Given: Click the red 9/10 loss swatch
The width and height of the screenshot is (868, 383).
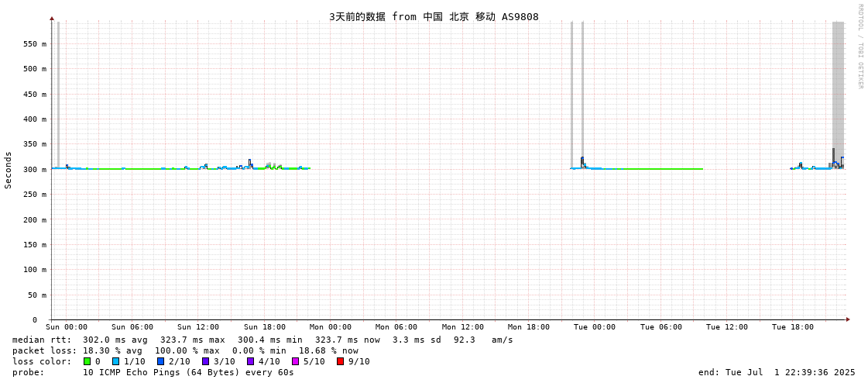Looking at the screenshot, I should click(x=340, y=361).
